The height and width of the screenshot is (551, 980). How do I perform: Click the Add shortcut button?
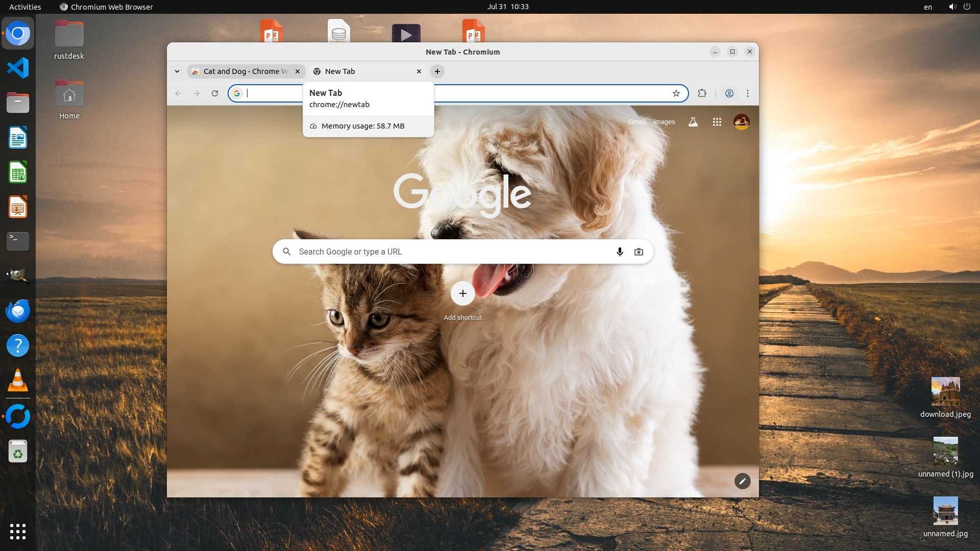tap(463, 293)
